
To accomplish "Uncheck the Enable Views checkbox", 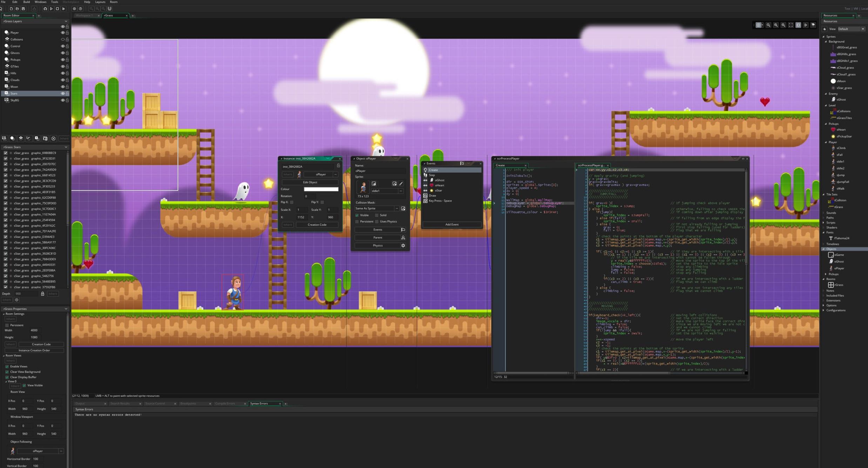I will click(x=7, y=366).
